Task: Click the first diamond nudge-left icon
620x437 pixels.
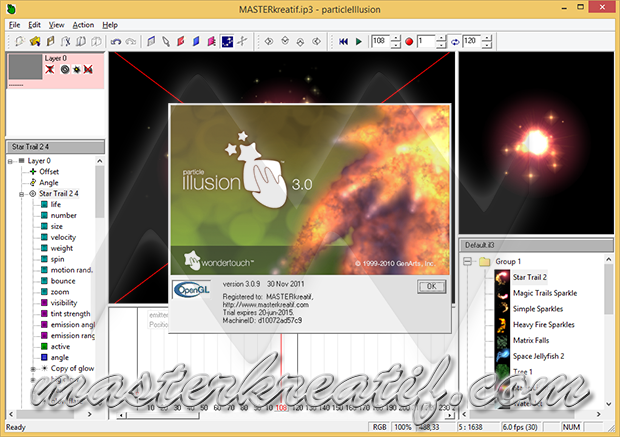Action: pos(269,41)
